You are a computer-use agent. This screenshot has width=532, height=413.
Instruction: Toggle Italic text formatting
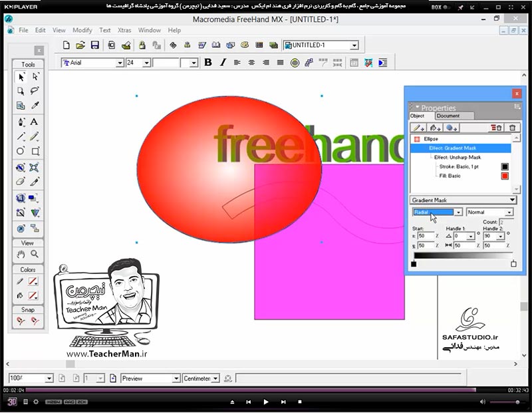223,63
